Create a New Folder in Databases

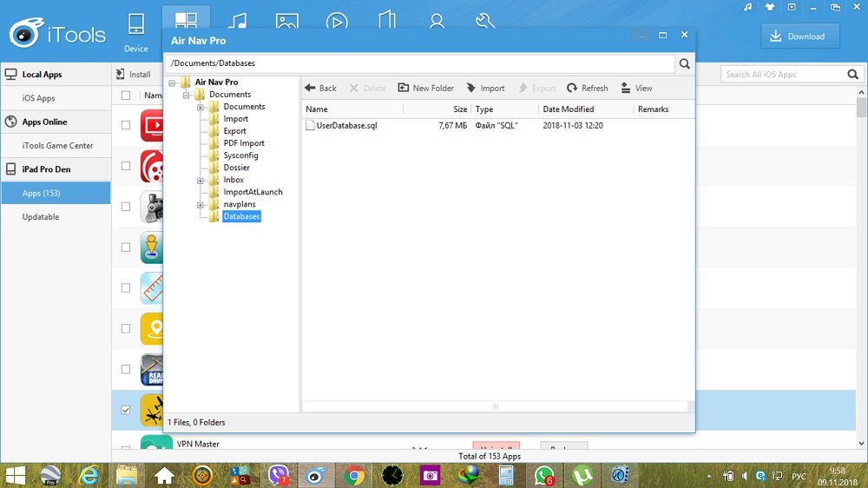(x=425, y=88)
